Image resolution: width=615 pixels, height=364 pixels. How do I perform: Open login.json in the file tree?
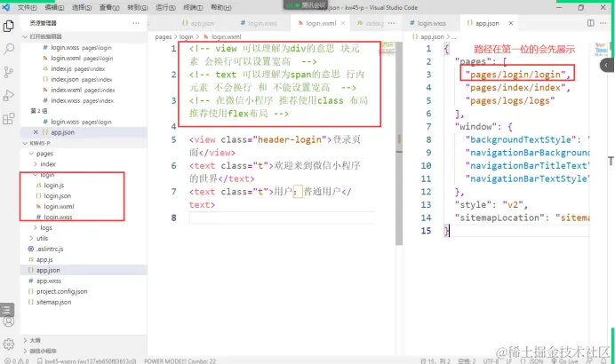(84, 196)
